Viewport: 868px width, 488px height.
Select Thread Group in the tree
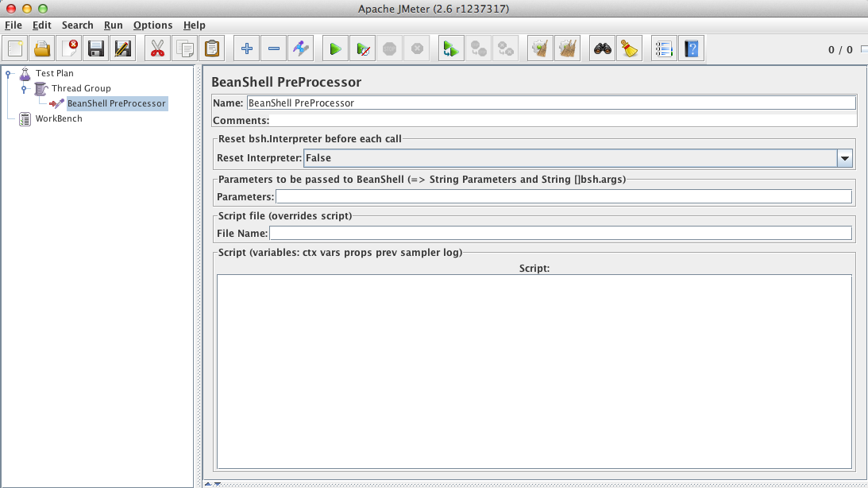[x=81, y=88]
